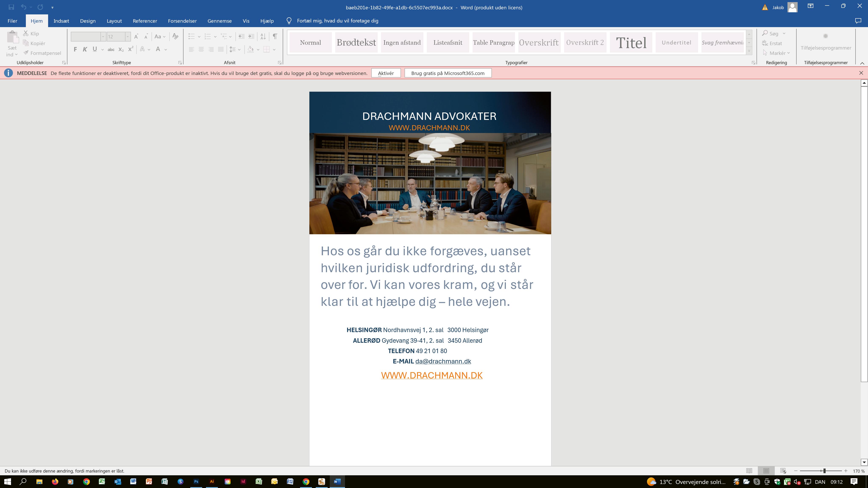Toggle the paragraph marks (¶) icon
Screen dimensions: 868x488
(275, 36)
